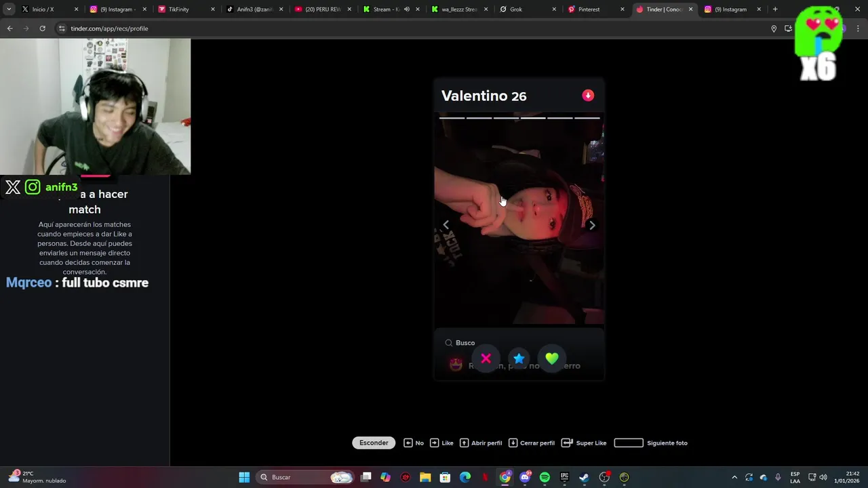Reload the Tinder page
Image resolution: width=868 pixels, height=488 pixels.
pos(42,28)
